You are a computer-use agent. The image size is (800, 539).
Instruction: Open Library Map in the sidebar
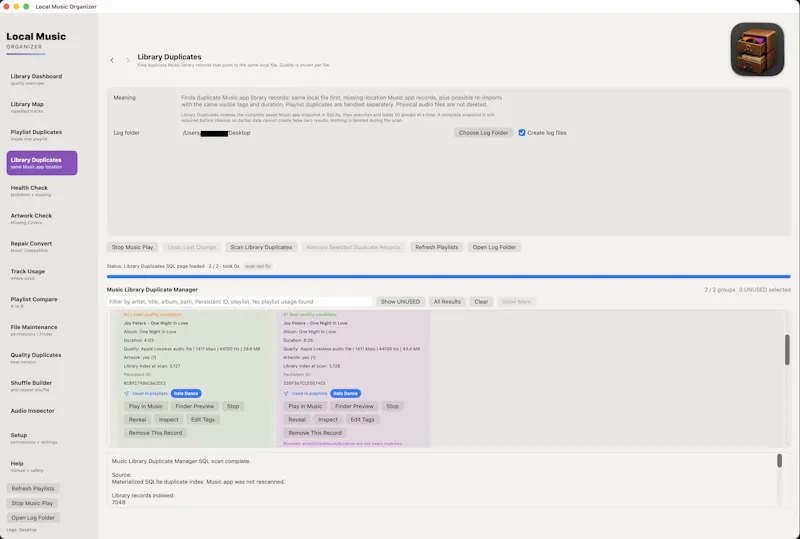pyautogui.click(x=42, y=107)
